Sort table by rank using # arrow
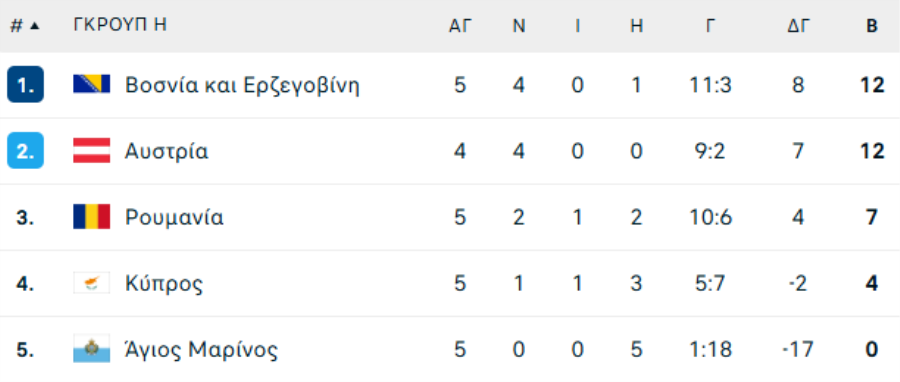The height and width of the screenshot is (382, 900). [x=25, y=26]
